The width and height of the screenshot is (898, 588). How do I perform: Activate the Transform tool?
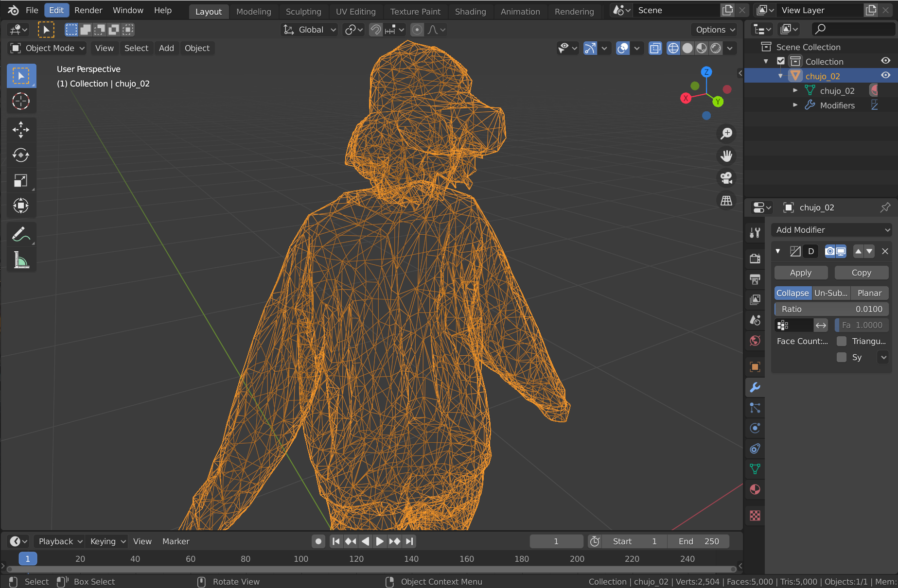(x=21, y=206)
